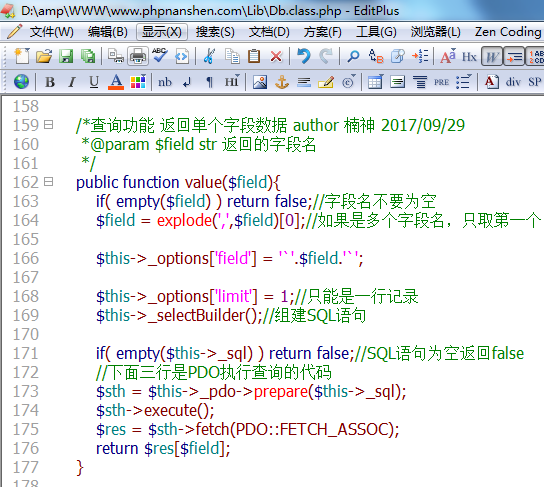Image resolution: width=544 pixels, height=487 pixels.
Task: Click the red X Delete icon
Action: click(276, 56)
